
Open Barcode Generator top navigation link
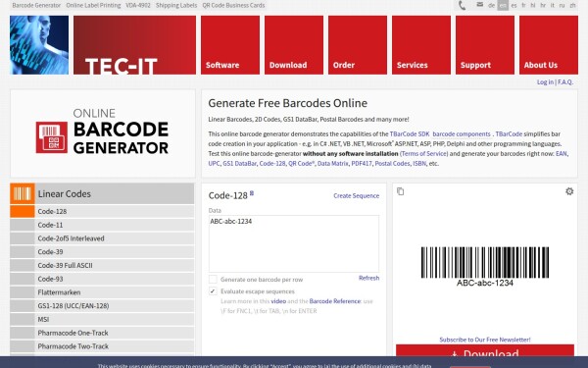click(36, 5)
